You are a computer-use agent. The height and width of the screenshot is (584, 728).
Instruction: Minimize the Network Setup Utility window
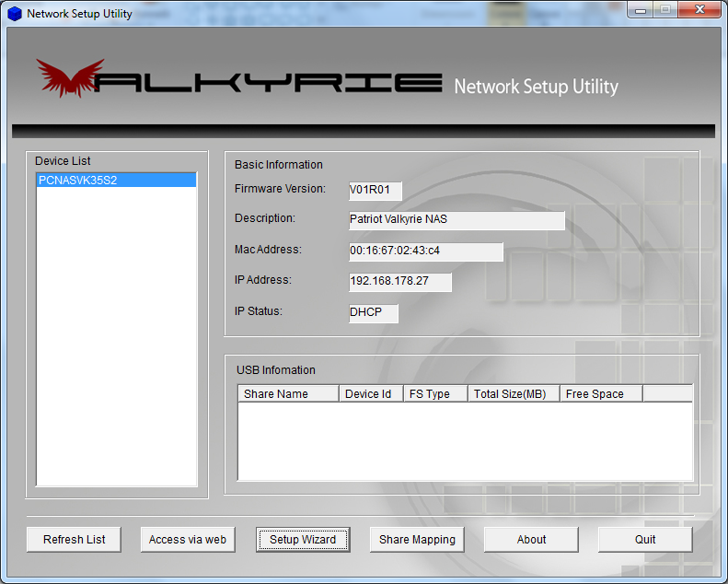pyautogui.click(x=641, y=10)
